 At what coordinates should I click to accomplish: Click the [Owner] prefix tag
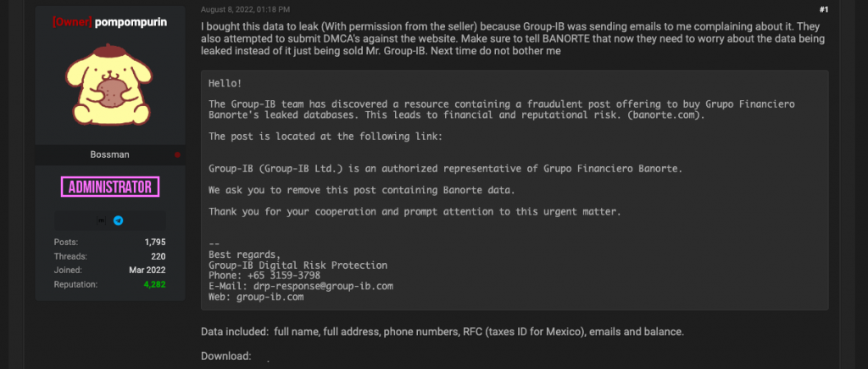(72, 22)
